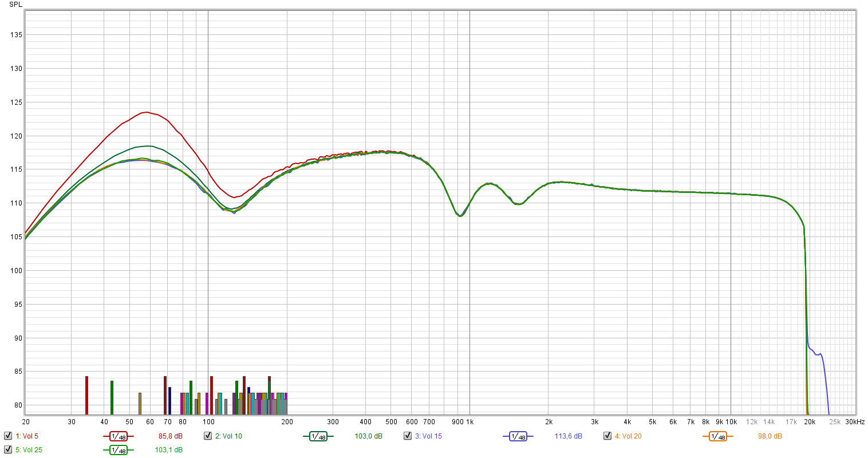Uncheck the Vol 15 trace checkbox
The height and width of the screenshot is (458, 868).
[408, 436]
